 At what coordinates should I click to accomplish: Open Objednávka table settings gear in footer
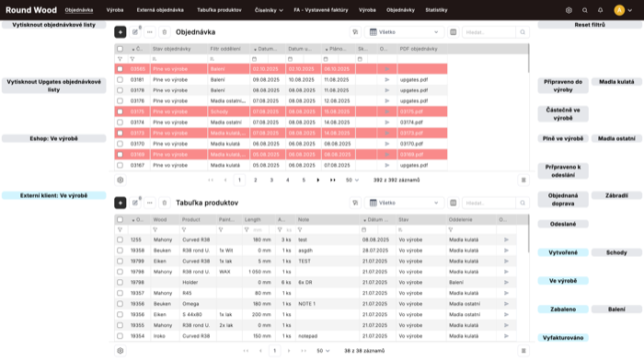121,181
